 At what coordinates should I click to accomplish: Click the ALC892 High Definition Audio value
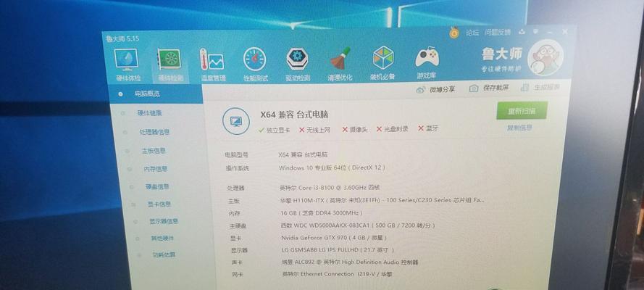click(x=350, y=262)
